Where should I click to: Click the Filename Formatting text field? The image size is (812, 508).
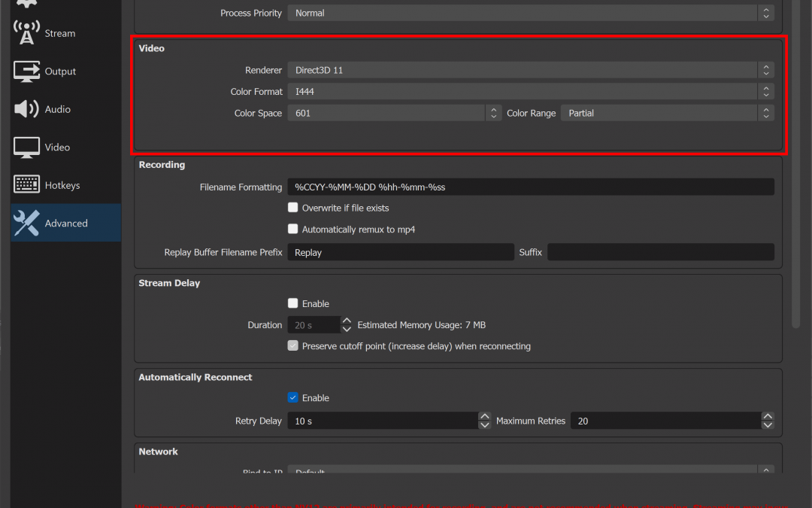530,187
